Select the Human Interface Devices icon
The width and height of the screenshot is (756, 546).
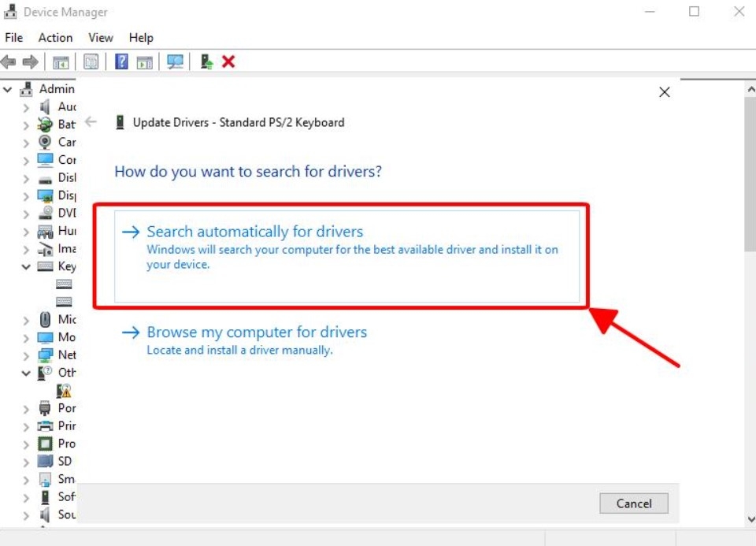point(45,232)
